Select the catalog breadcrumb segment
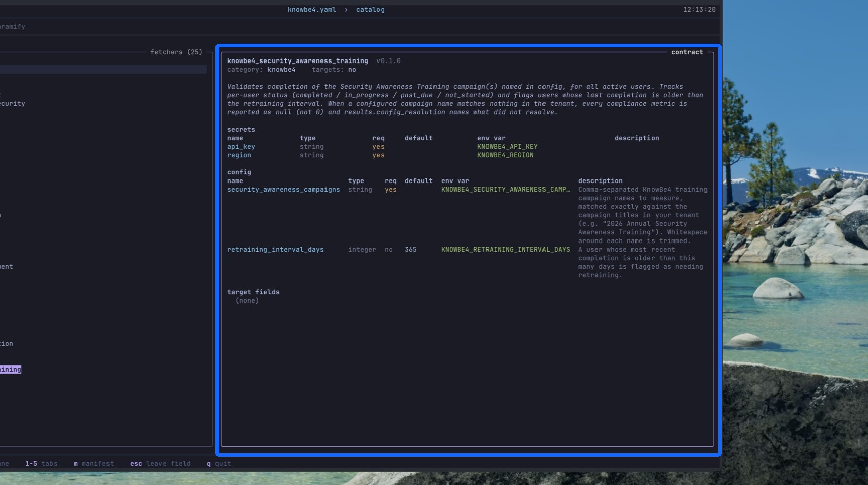Screen dimensions: 868x485 (x=370, y=10)
